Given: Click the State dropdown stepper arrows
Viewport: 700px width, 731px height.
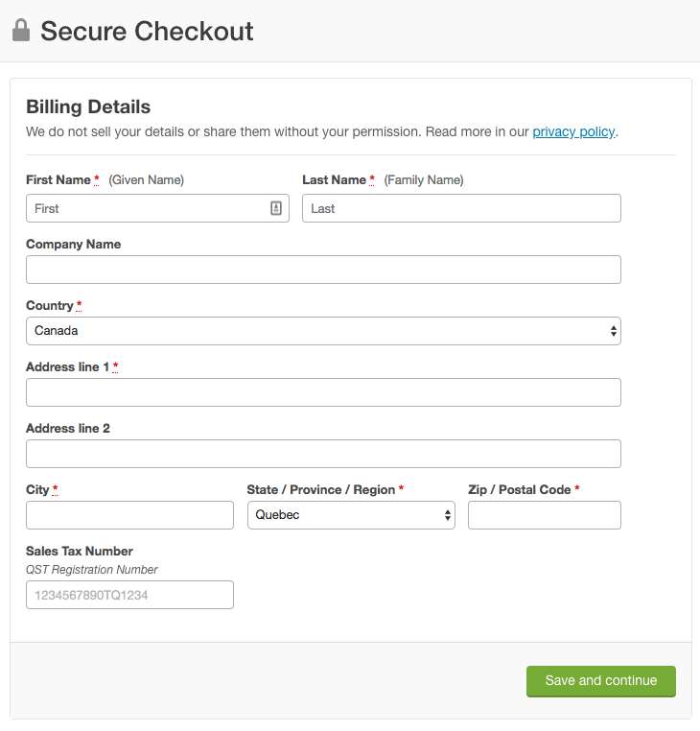Looking at the screenshot, I should (448, 515).
